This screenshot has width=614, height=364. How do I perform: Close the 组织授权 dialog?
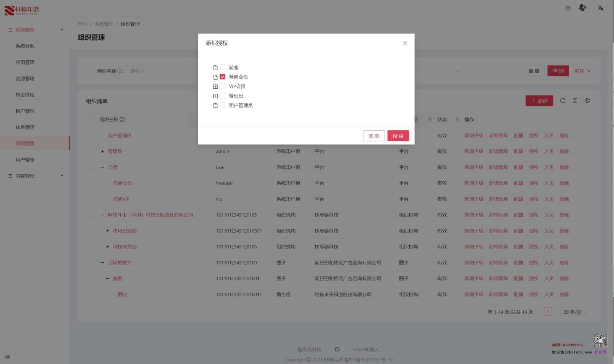pos(405,43)
